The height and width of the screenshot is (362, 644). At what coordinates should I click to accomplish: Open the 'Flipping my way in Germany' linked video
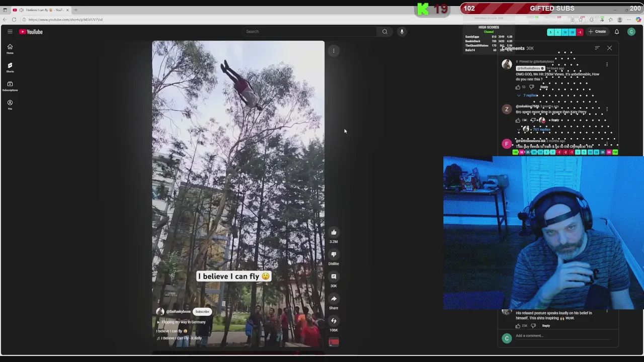click(x=182, y=322)
